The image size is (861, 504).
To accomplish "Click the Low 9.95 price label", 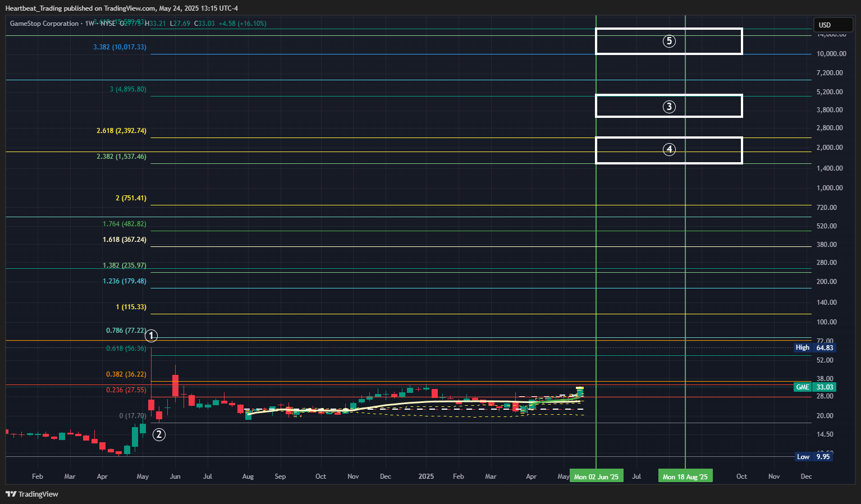I will pos(814,457).
